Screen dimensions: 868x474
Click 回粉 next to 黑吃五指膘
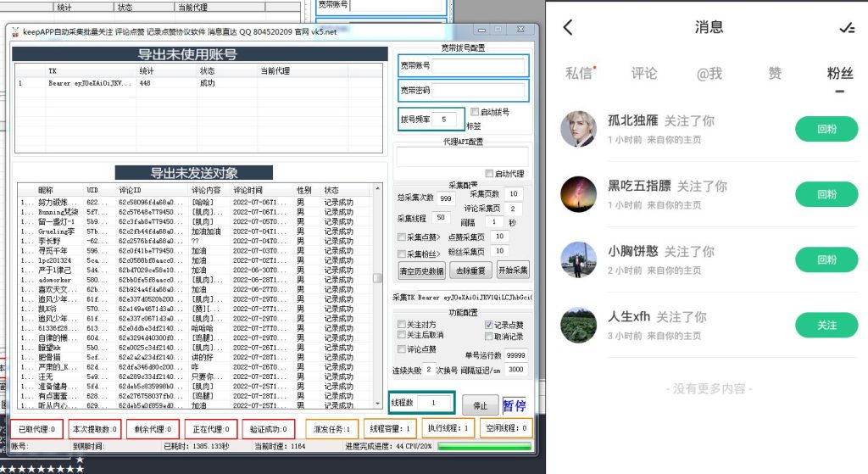pos(826,194)
